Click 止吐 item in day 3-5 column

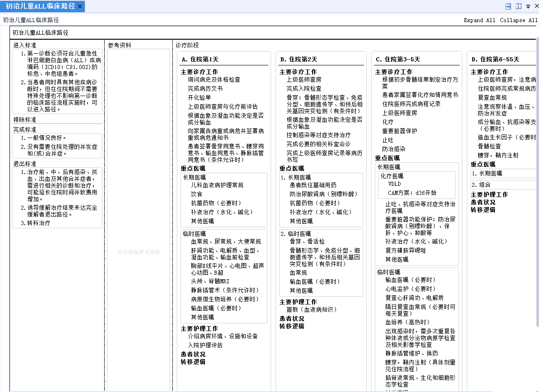tap(388, 140)
